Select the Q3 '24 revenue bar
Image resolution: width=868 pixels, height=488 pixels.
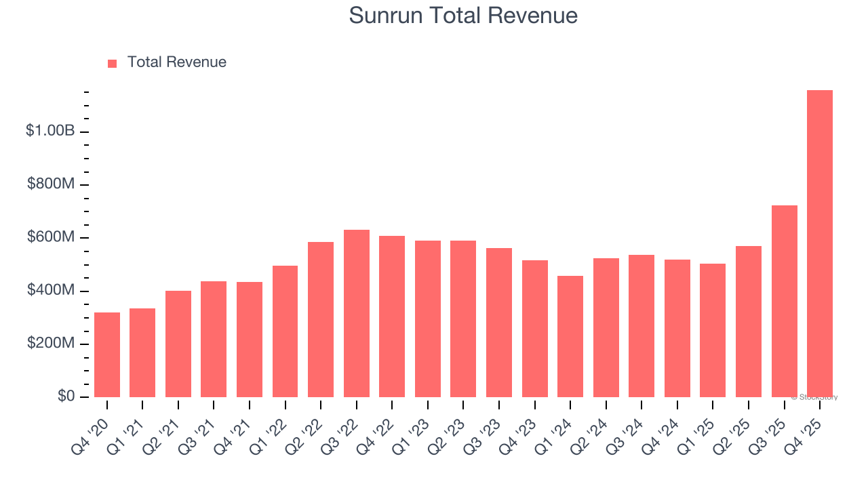coord(642,326)
